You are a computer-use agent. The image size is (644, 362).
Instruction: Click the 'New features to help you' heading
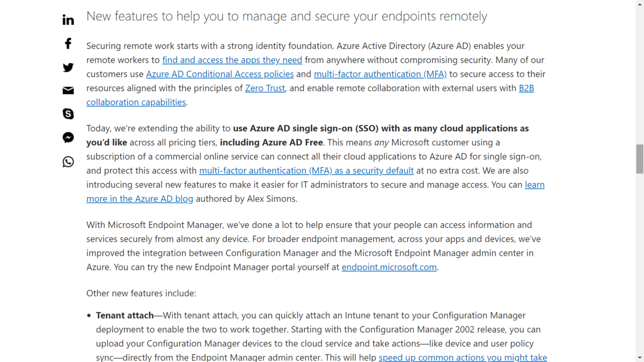click(287, 16)
